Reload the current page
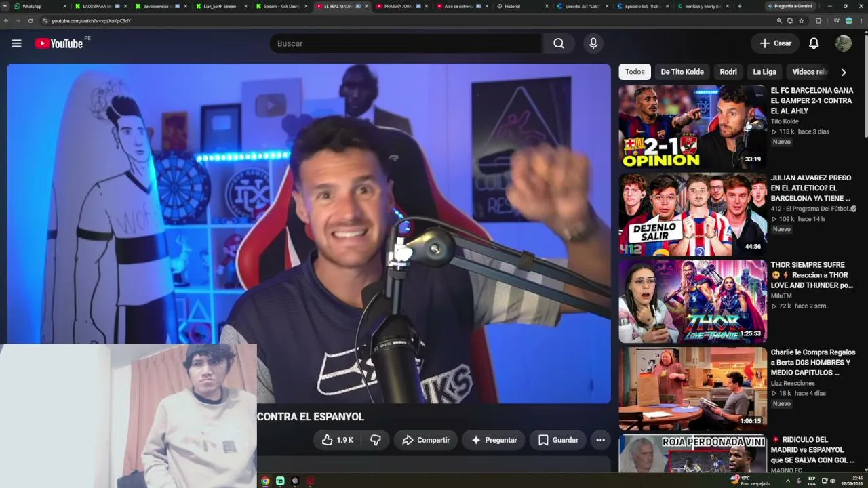Image resolution: width=868 pixels, height=488 pixels. tap(31, 21)
